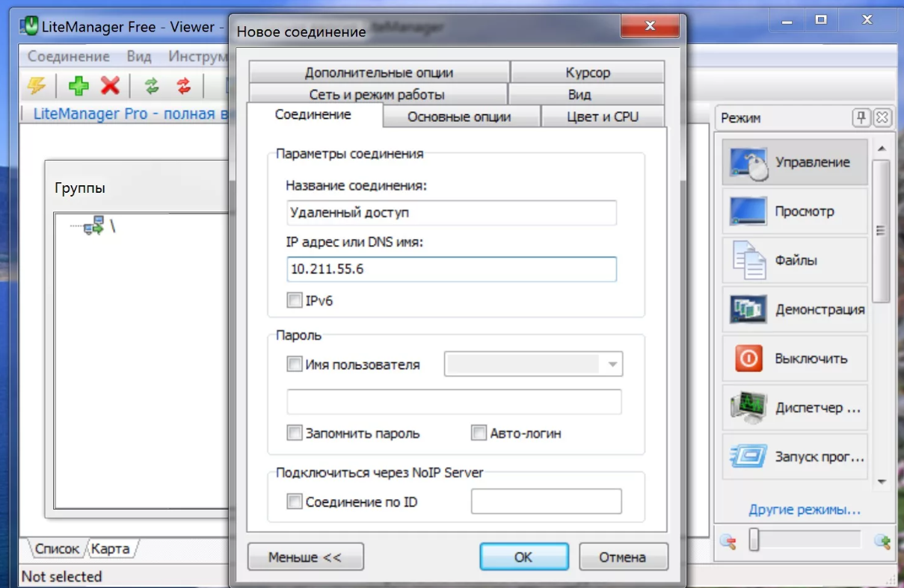Image resolution: width=904 pixels, height=588 pixels.
Task: Switch to the Основные опции tab
Action: [x=459, y=117]
